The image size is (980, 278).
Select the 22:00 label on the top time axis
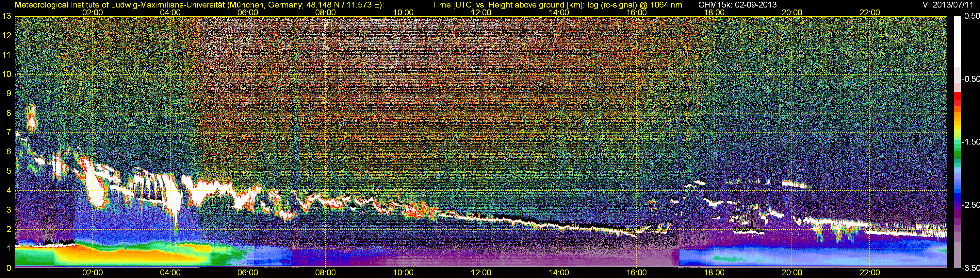870,12
